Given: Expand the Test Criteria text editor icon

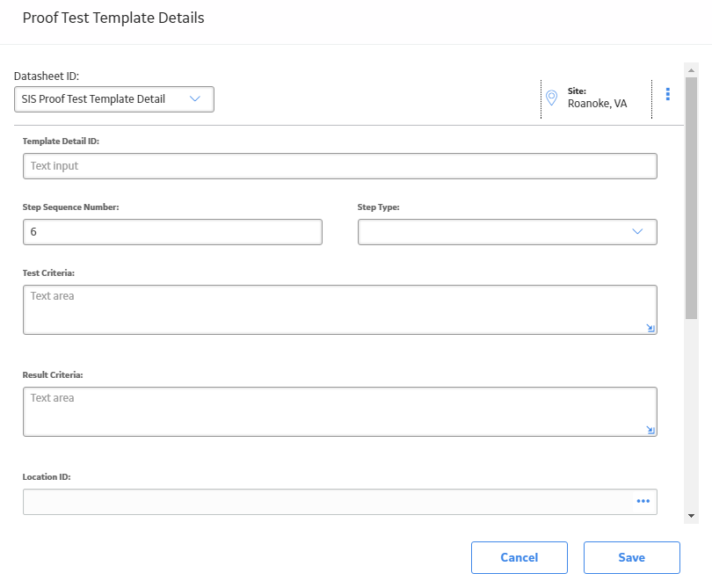Looking at the screenshot, I should 650,328.
